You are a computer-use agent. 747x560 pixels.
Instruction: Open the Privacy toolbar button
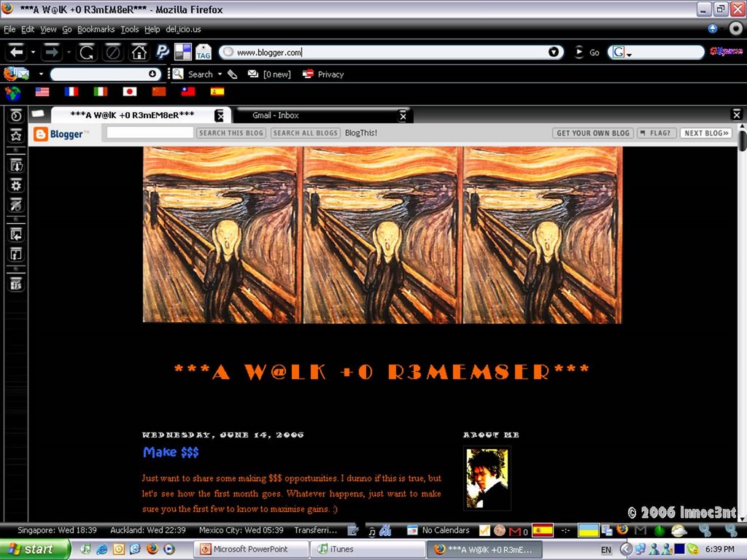(x=323, y=74)
